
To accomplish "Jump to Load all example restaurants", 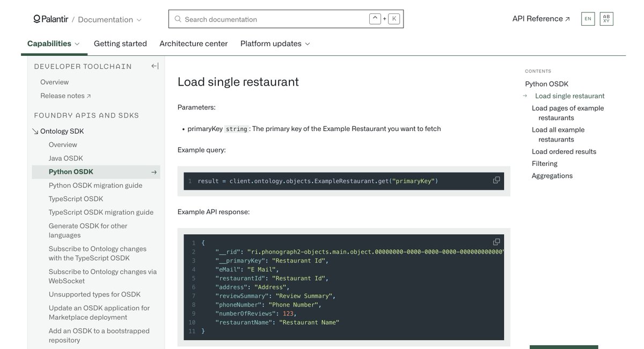I will pyautogui.click(x=558, y=134).
